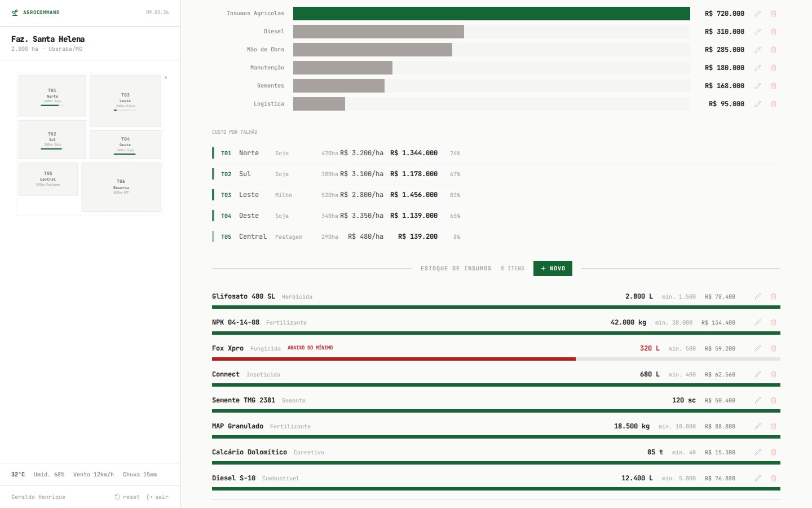Delete the Logística cost entry
812x508 pixels.
tap(773, 104)
